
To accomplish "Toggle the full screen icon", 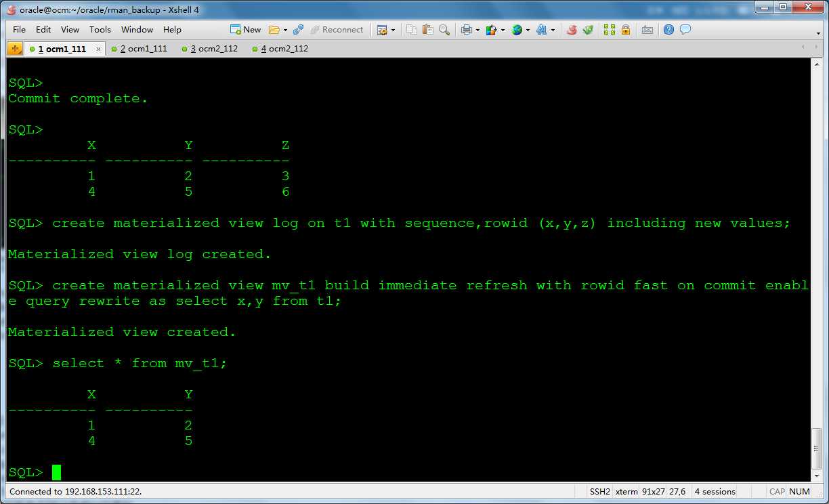I will pos(610,30).
